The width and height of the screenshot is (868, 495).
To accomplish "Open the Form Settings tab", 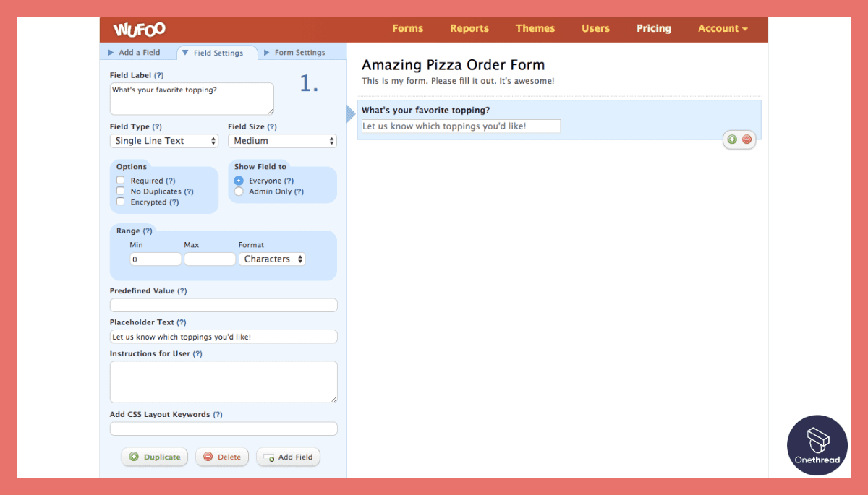I will [x=299, y=52].
